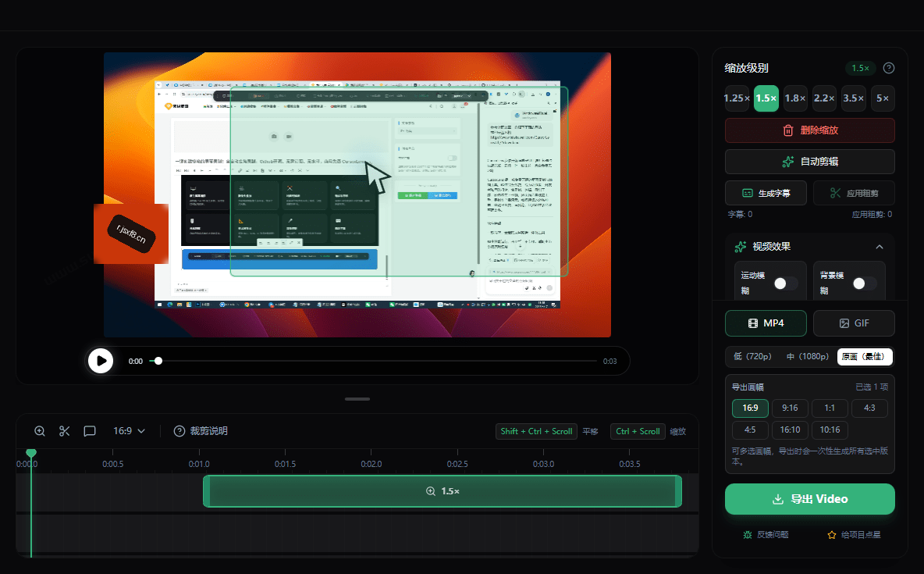Click the 应用粗剪 button
924x574 pixels.
(854, 193)
